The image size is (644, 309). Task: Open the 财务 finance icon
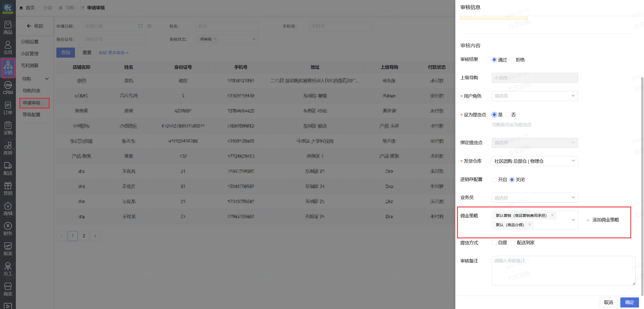pyautogui.click(x=8, y=229)
